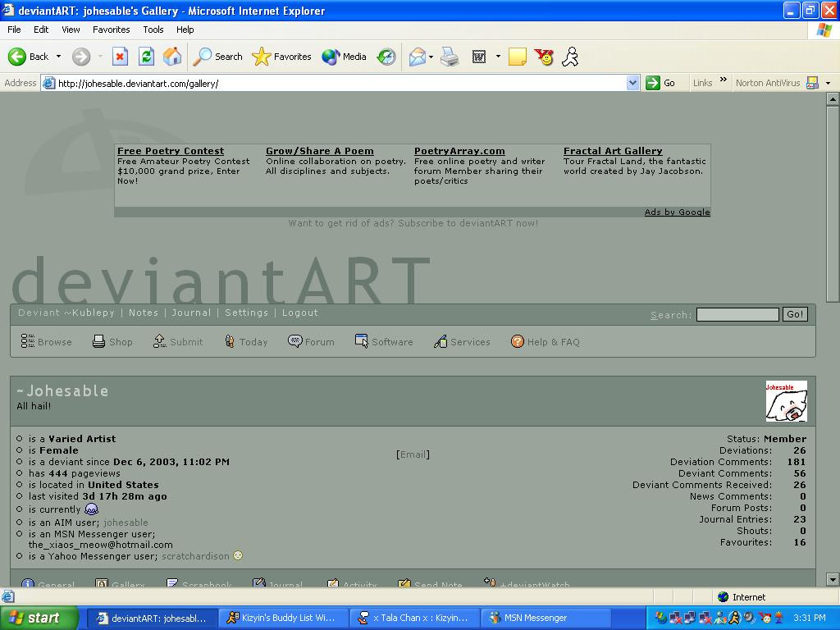
Task: Switch to x Tala Chan x taskbar window
Action: click(414, 619)
